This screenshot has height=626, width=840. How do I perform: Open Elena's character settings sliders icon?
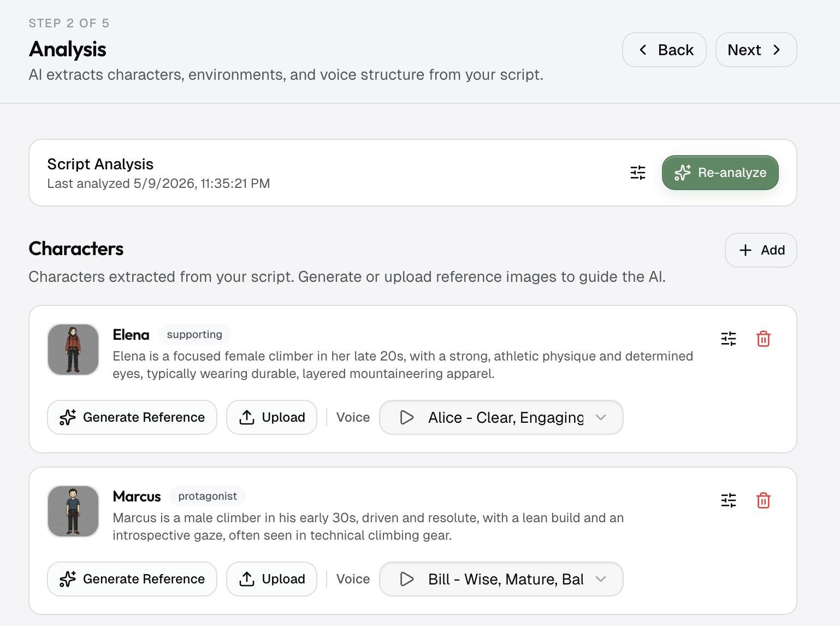[x=729, y=339]
